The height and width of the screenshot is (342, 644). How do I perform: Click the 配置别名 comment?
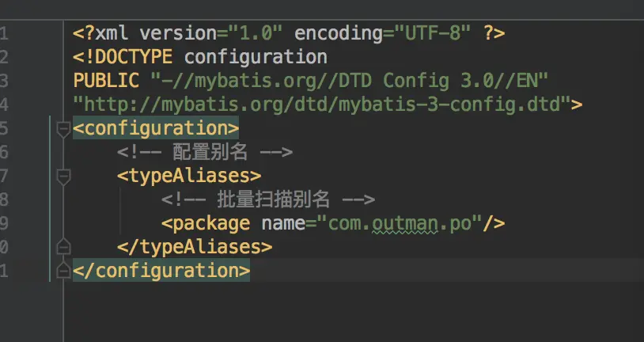(x=205, y=152)
